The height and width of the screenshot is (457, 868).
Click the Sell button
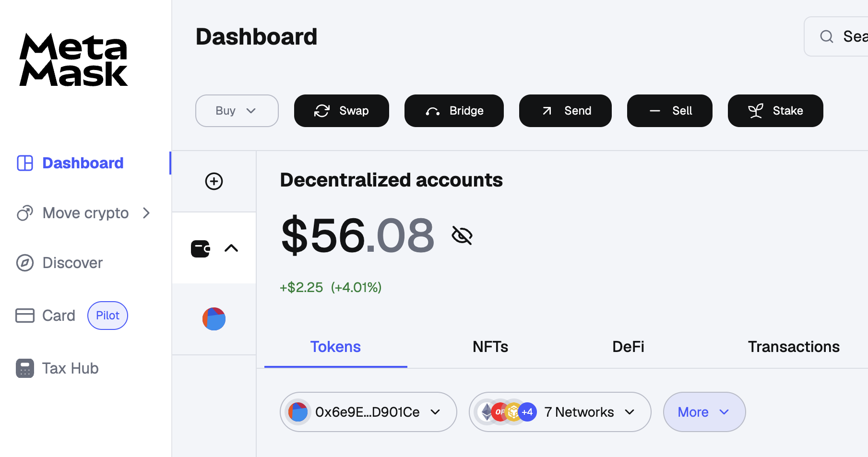669,111
